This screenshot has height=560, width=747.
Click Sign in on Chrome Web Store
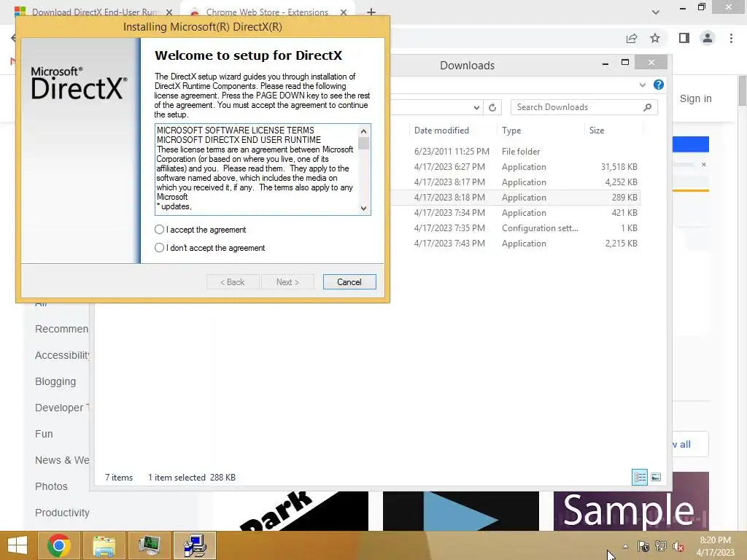tap(695, 98)
